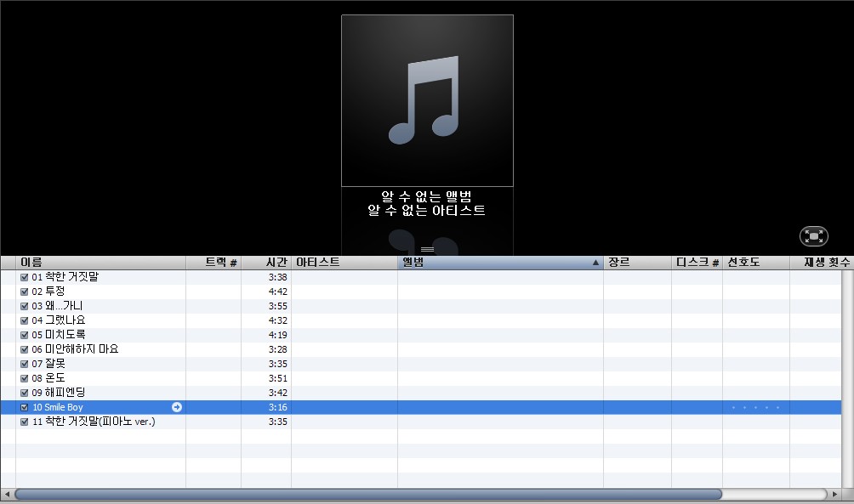Disable the 05 미치도록 track checkbox
854x504 pixels.
(24, 335)
